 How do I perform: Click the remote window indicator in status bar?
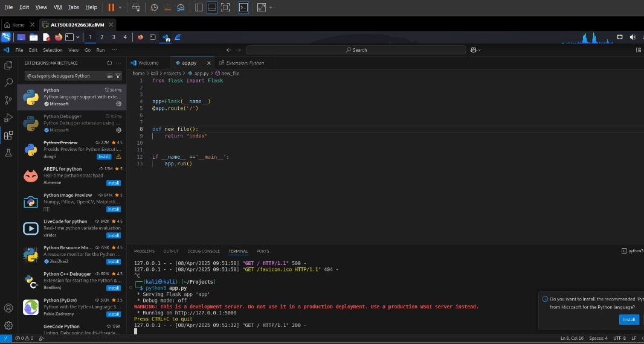(6, 338)
